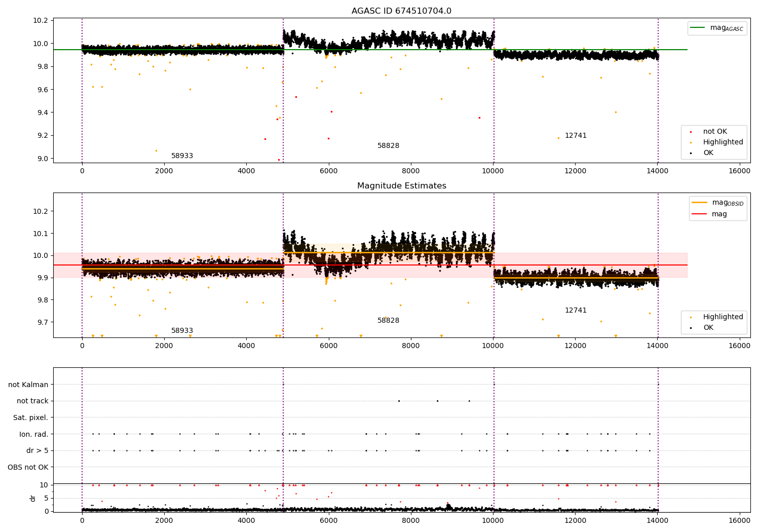This screenshot has height=532, width=760.
Task: Click the 'dr > 5' axis label
Action: tap(37, 451)
